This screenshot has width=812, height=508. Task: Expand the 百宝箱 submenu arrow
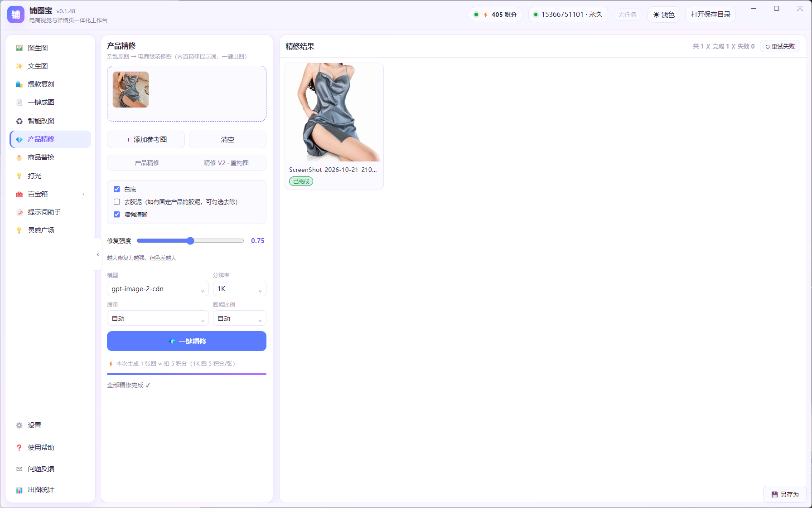[83, 194]
